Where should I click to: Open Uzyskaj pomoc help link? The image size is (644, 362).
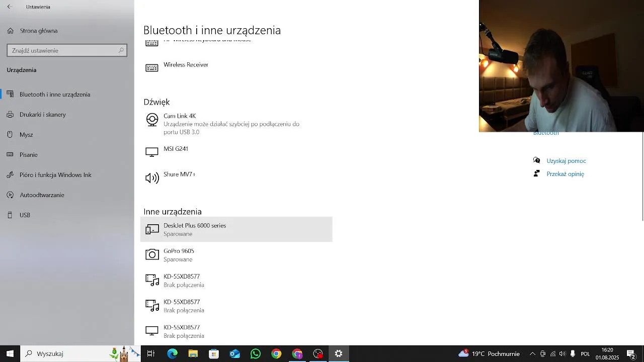click(x=566, y=161)
